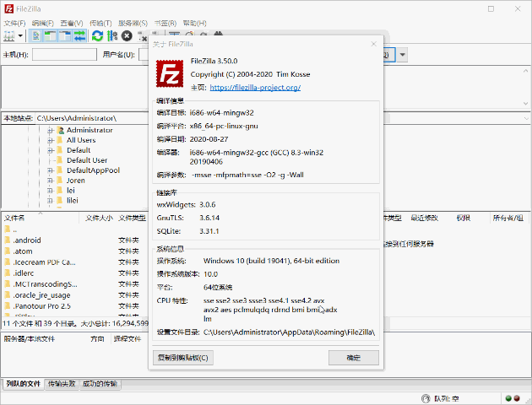532x405 pixels.
Task: Open the 查看(V) menu
Action: pyautogui.click(x=72, y=23)
